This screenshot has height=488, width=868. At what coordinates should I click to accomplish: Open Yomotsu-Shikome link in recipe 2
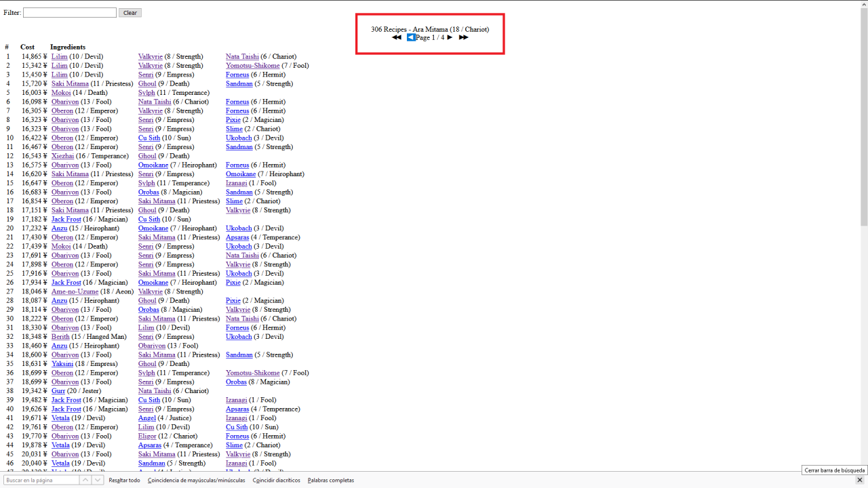pos(252,66)
